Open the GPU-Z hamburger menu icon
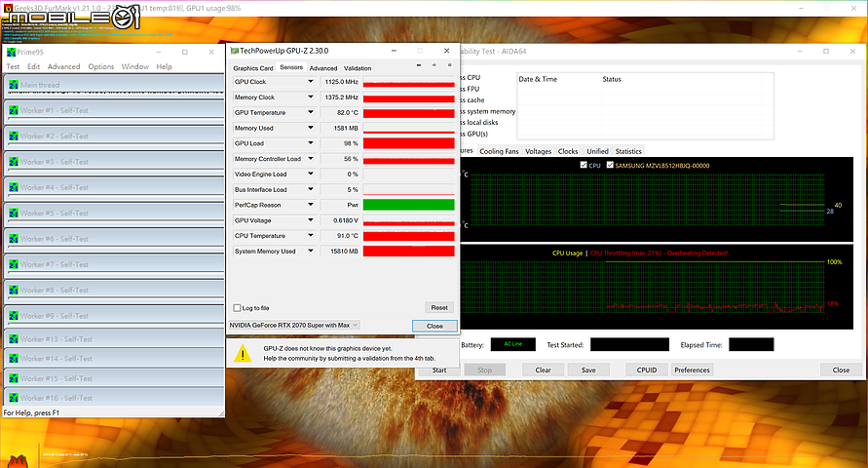Viewport: 868px width, 468px height. (x=449, y=65)
